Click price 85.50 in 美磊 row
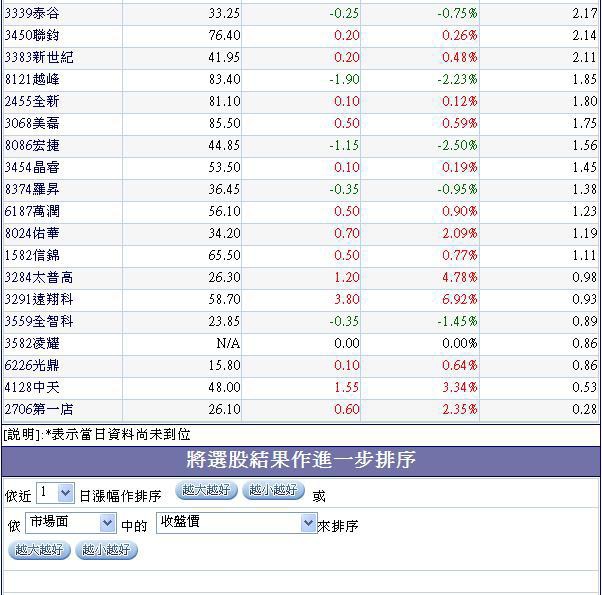 [224, 123]
